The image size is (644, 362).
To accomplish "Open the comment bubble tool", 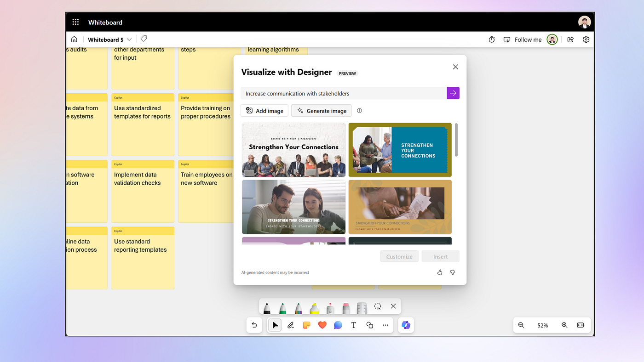I will point(338,325).
